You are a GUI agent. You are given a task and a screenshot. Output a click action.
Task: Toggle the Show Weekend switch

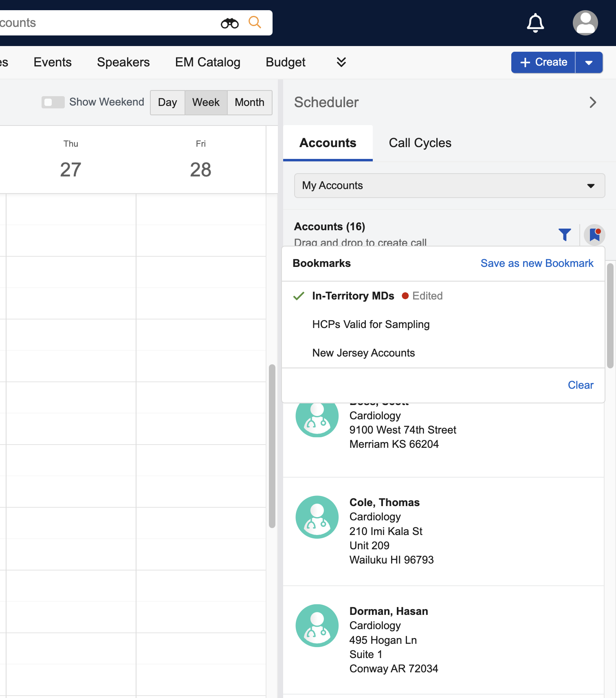click(53, 102)
